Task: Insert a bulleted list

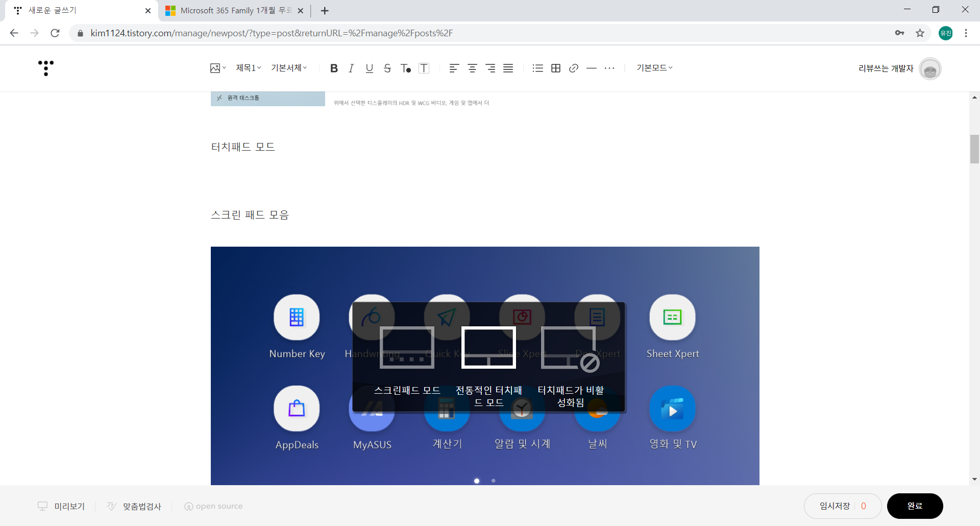Action: coord(537,68)
